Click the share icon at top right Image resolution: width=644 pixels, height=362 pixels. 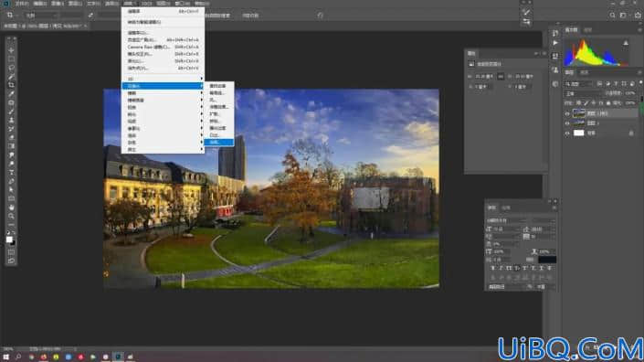(x=637, y=16)
